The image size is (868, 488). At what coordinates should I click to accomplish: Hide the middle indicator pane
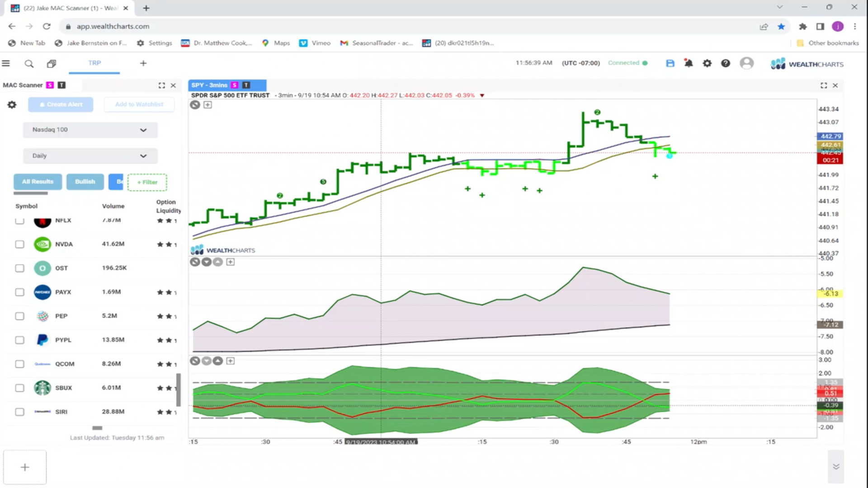point(195,262)
